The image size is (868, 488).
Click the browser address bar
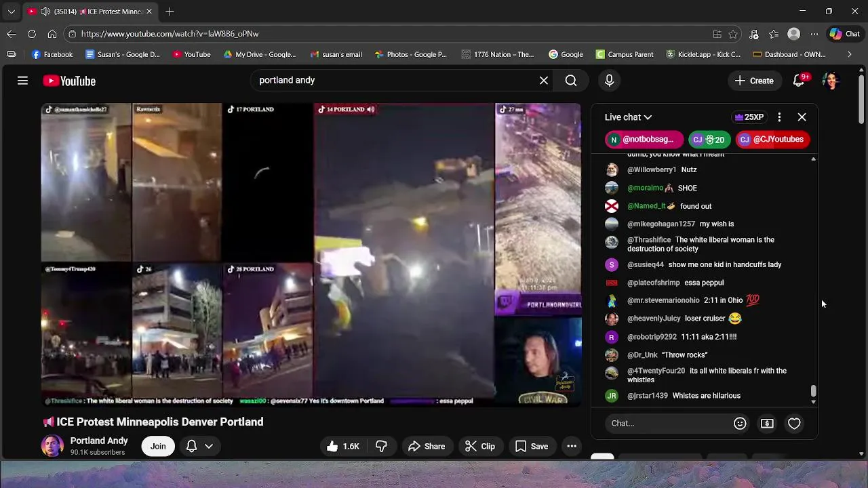coord(393,34)
